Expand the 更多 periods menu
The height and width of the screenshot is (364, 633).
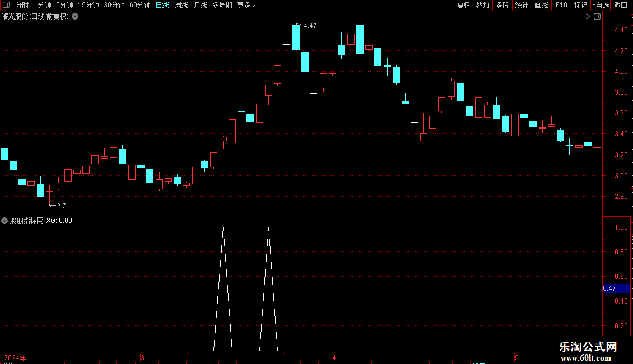[x=246, y=5]
